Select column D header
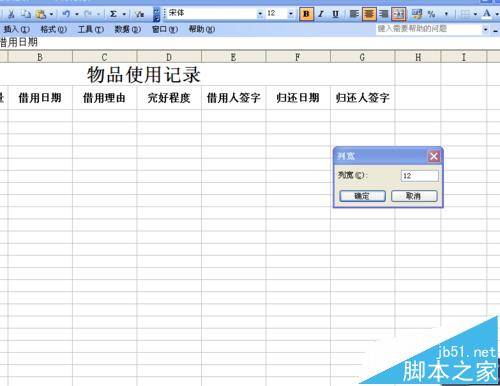Screen dimensions: 500x386 [x=169, y=57]
